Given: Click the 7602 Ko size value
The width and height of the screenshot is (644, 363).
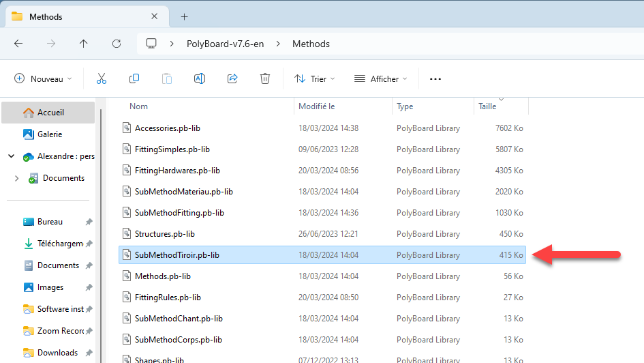Looking at the screenshot, I should pos(509,128).
